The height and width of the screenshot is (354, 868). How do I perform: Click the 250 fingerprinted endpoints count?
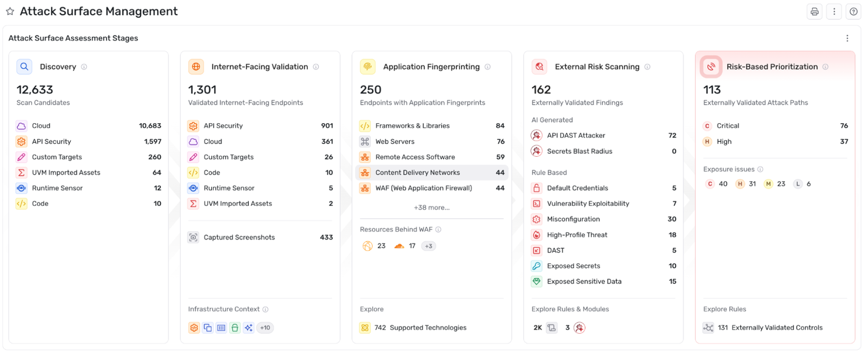tap(371, 90)
